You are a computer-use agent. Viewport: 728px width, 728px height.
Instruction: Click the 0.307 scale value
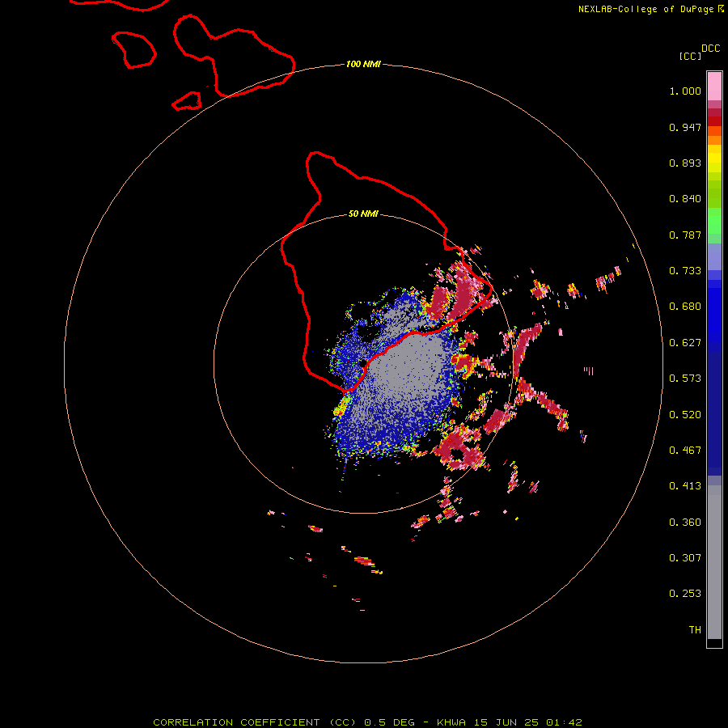coord(685,558)
